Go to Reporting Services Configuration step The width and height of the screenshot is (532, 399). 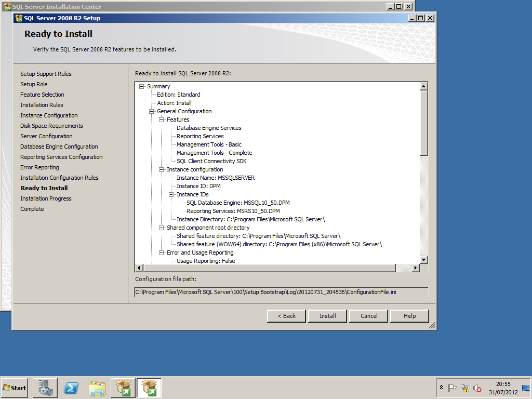click(61, 157)
